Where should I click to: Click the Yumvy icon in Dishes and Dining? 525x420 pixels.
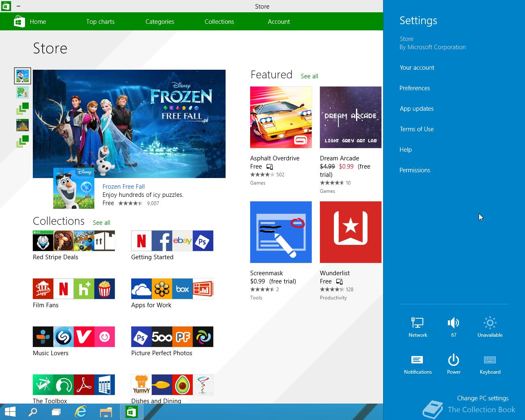pyautogui.click(x=142, y=385)
